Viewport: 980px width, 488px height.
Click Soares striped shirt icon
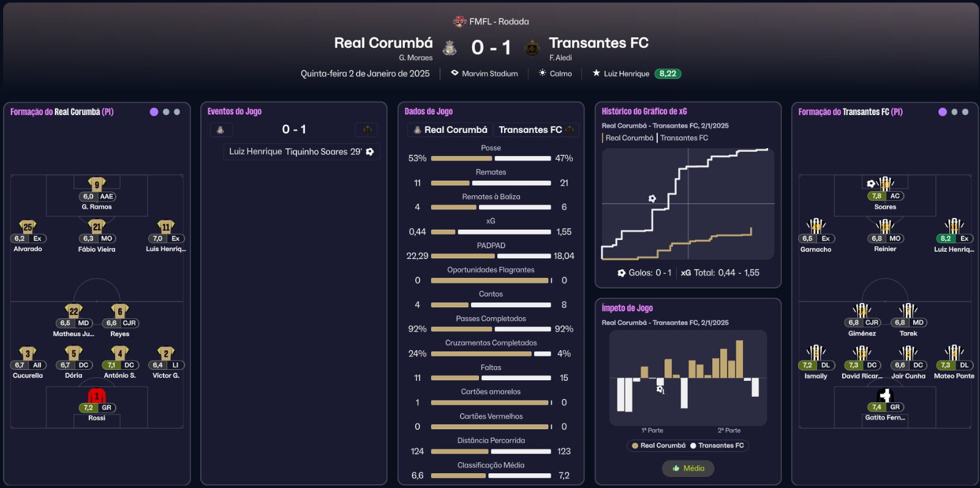pos(886,183)
